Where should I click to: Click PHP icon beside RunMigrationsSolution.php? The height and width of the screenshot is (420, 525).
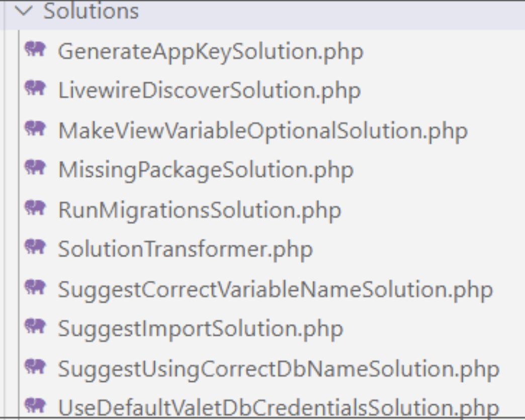coord(35,207)
